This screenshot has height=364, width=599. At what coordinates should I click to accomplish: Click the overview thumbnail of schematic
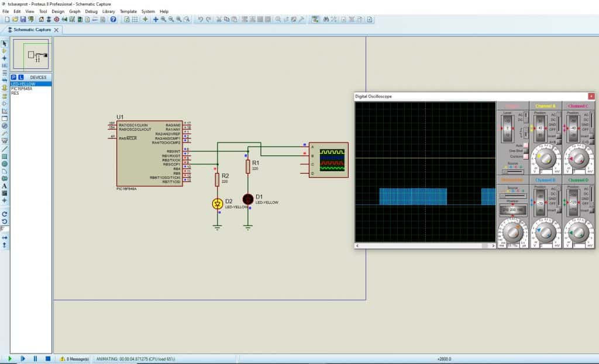(x=32, y=56)
